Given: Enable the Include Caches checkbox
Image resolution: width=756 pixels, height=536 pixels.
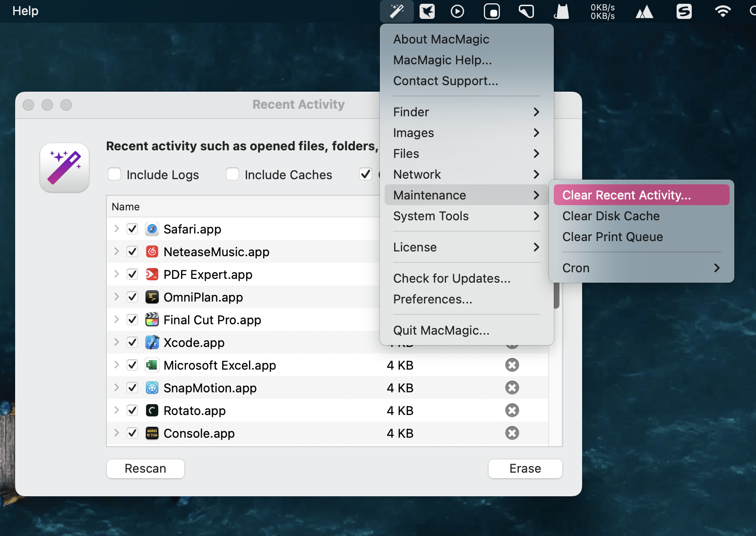Looking at the screenshot, I should click(x=232, y=174).
